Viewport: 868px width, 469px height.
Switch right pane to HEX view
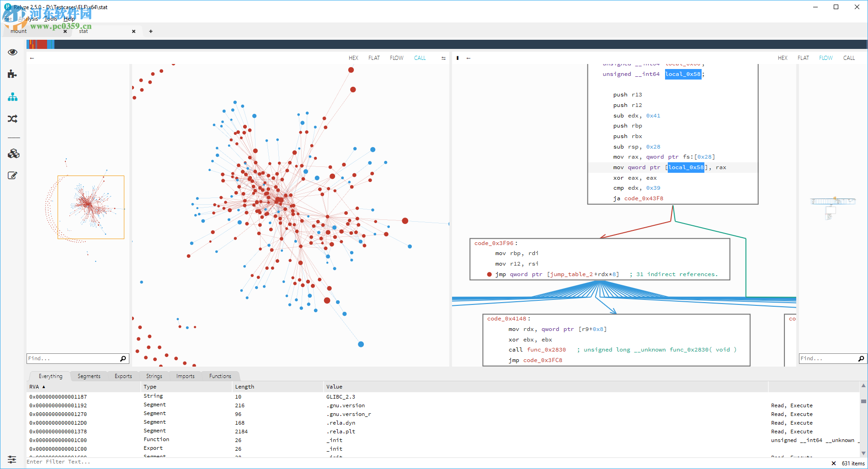(x=783, y=58)
